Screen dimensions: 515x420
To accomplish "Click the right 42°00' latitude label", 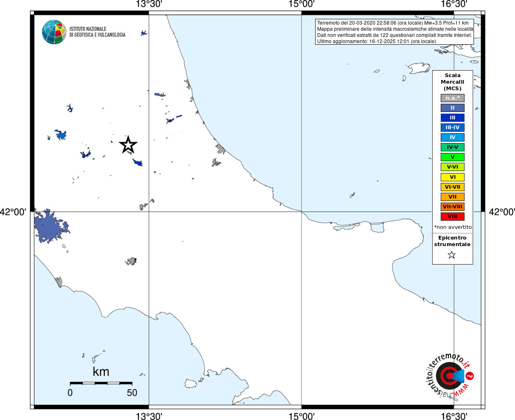I will coord(502,212).
